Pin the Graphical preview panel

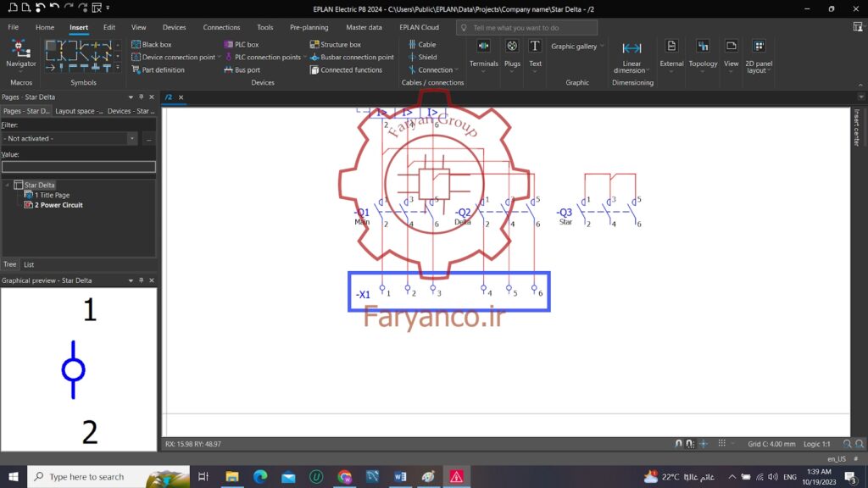(142, 280)
